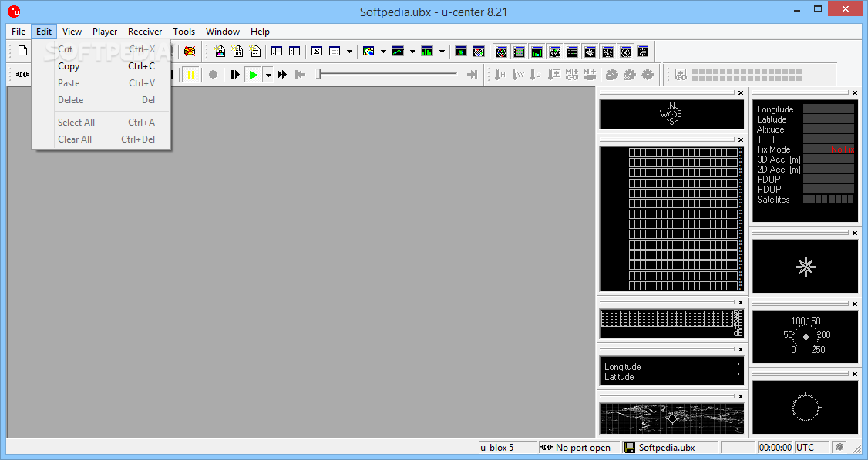The height and width of the screenshot is (460, 868).
Task: Toggle the Satellite Level docking window button
Action: pos(519,52)
